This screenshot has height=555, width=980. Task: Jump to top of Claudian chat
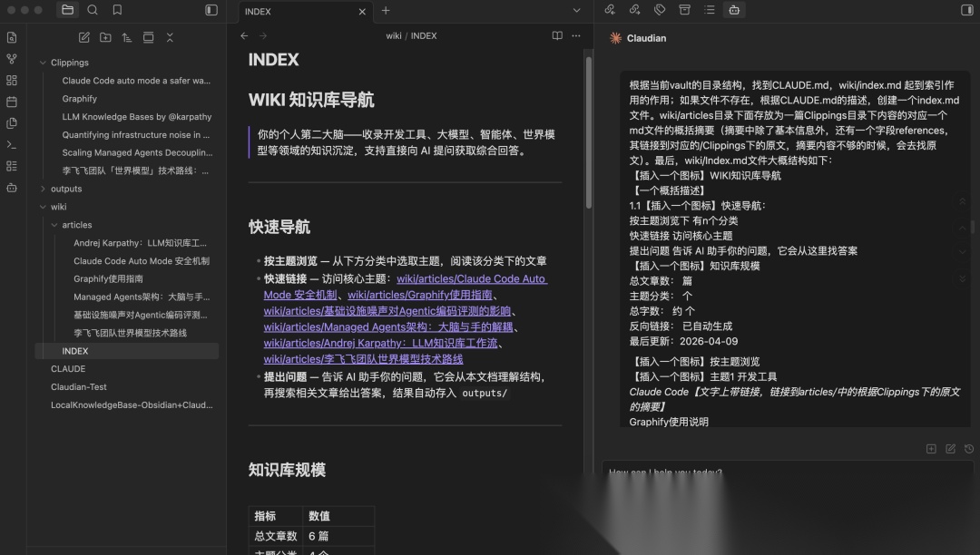tap(963, 201)
